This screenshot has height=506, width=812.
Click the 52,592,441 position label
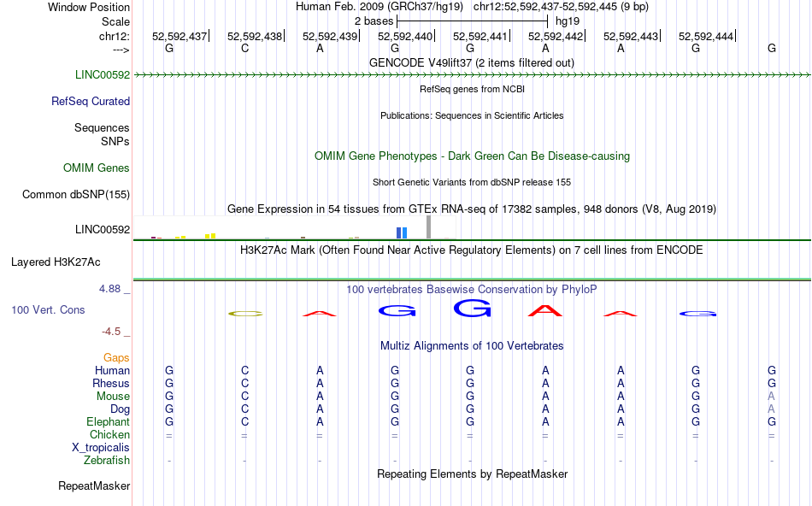pyautogui.click(x=480, y=36)
